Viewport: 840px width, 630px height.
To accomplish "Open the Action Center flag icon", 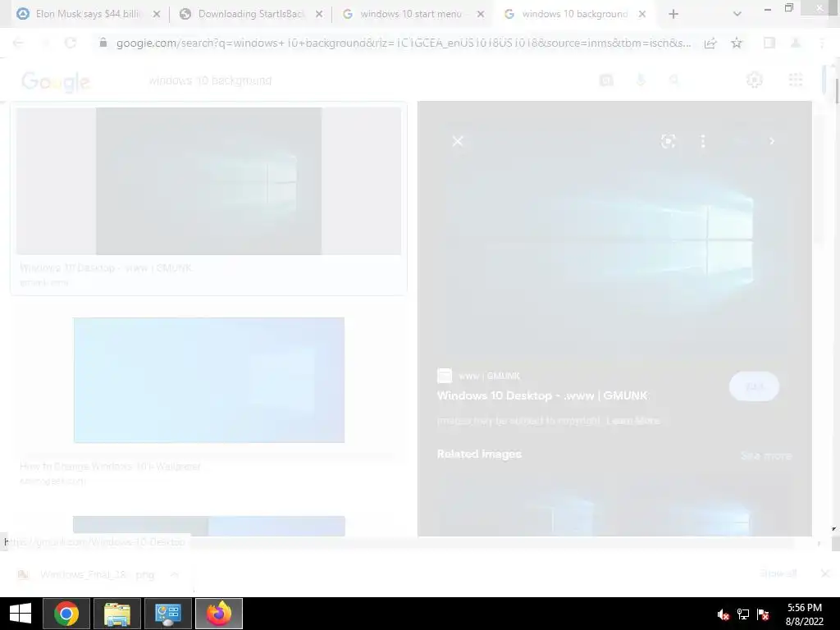I will pyautogui.click(x=764, y=614).
